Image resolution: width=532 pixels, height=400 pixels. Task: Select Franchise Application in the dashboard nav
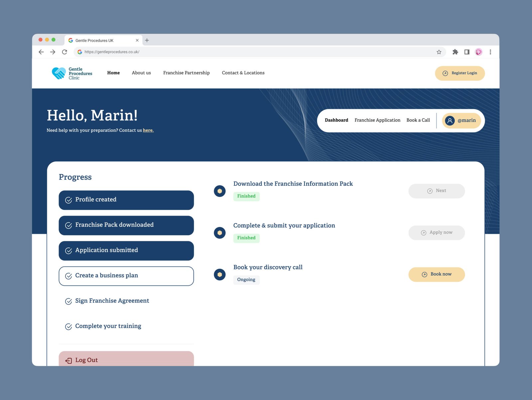(377, 120)
